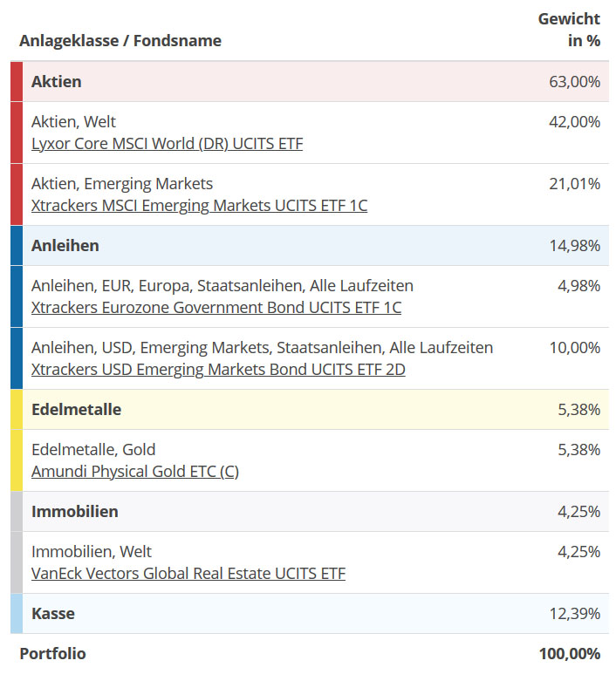Screen dimensions: 616x681
Task: Select the Anleihen category heading
Action: pos(65,246)
